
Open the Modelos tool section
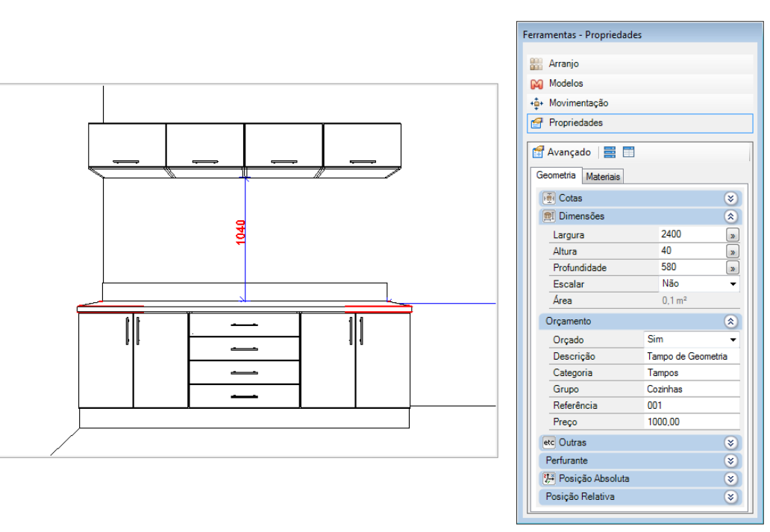566,84
